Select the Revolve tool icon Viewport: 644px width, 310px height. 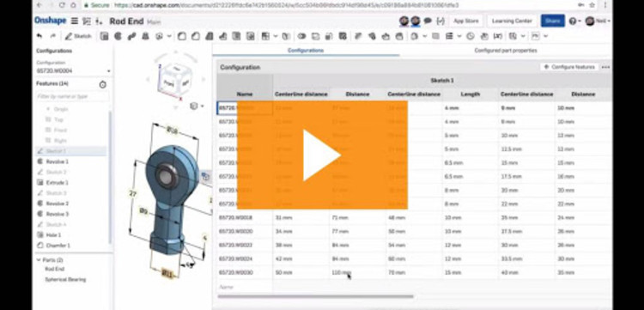[x=118, y=36]
